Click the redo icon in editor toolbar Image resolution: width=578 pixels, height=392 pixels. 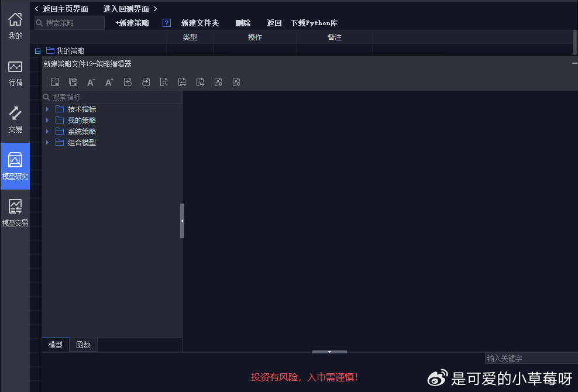(146, 82)
